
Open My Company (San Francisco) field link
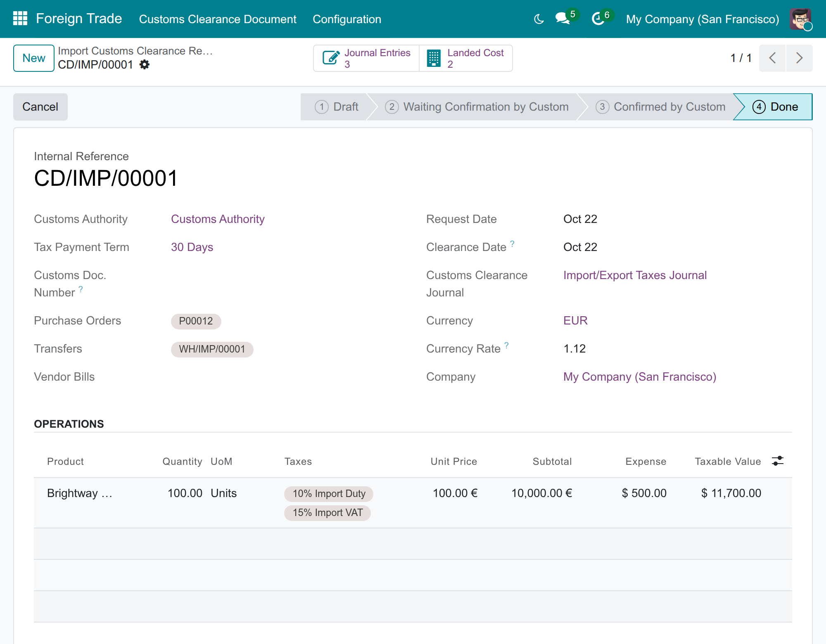coord(640,377)
